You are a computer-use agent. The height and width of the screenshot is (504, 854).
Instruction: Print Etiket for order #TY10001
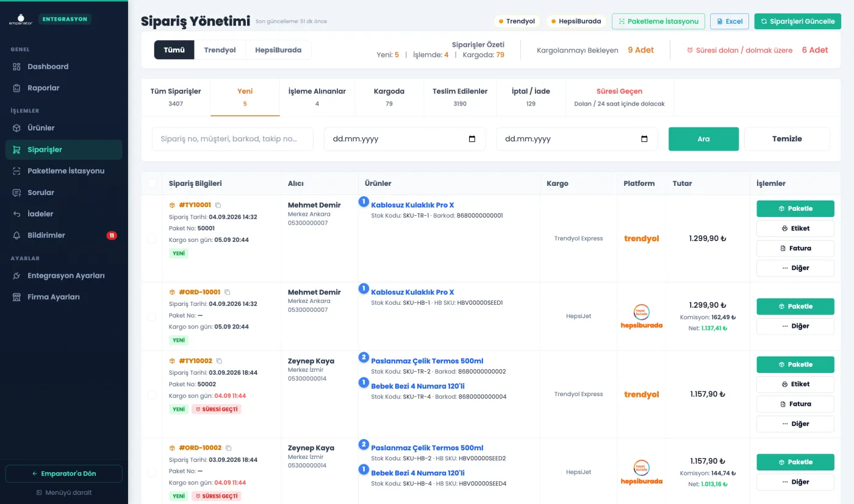coord(795,229)
